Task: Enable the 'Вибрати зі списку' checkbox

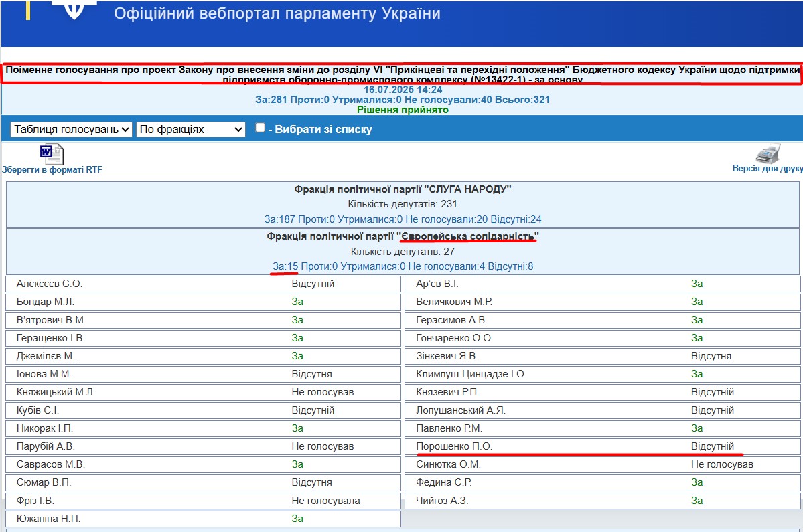Action: (260, 128)
